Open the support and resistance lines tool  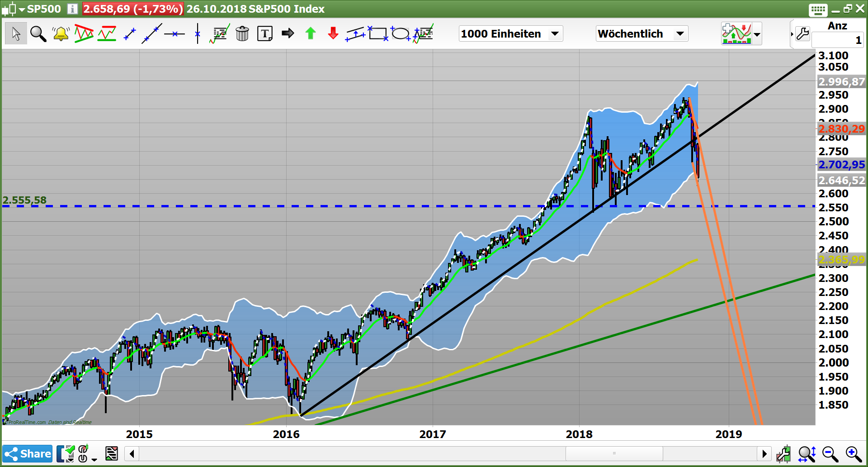click(107, 33)
